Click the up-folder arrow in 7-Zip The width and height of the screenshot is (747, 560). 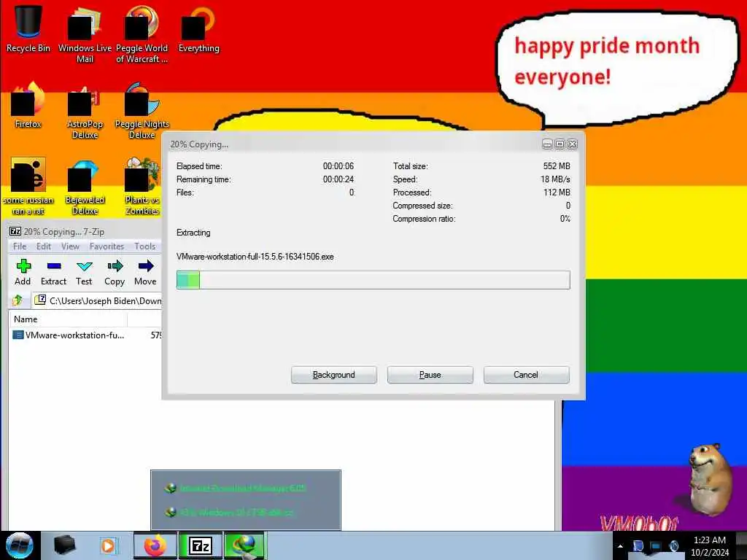[18, 300]
